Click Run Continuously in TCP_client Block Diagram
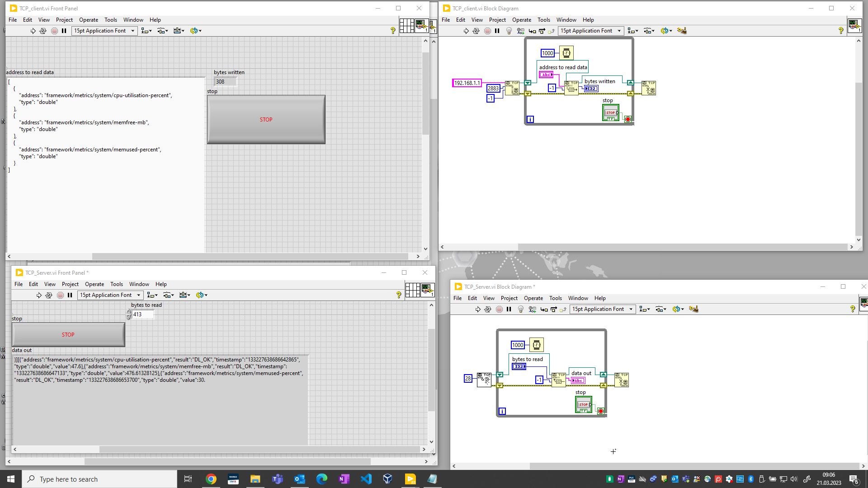 [x=476, y=31]
